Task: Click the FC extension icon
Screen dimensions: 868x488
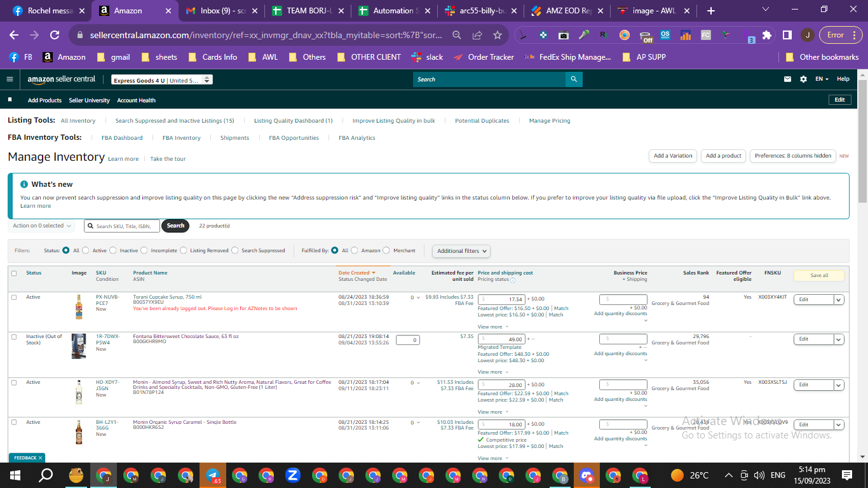Action: [x=706, y=36]
